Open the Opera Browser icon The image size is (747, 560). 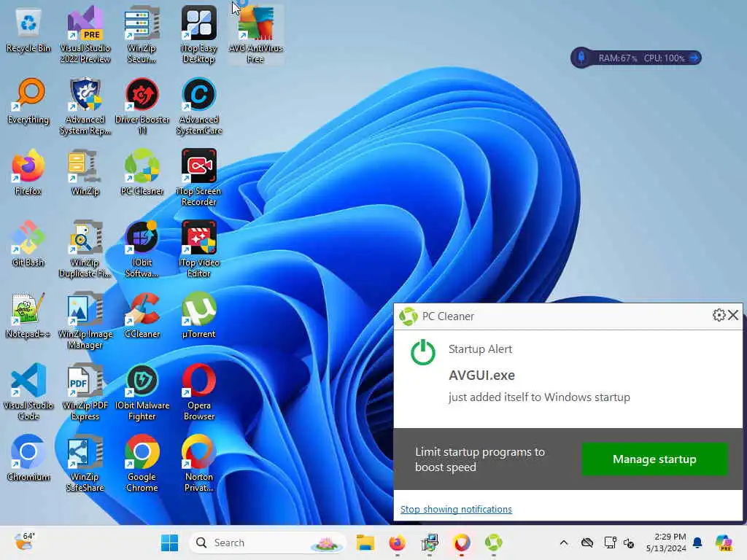tap(198, 392)
